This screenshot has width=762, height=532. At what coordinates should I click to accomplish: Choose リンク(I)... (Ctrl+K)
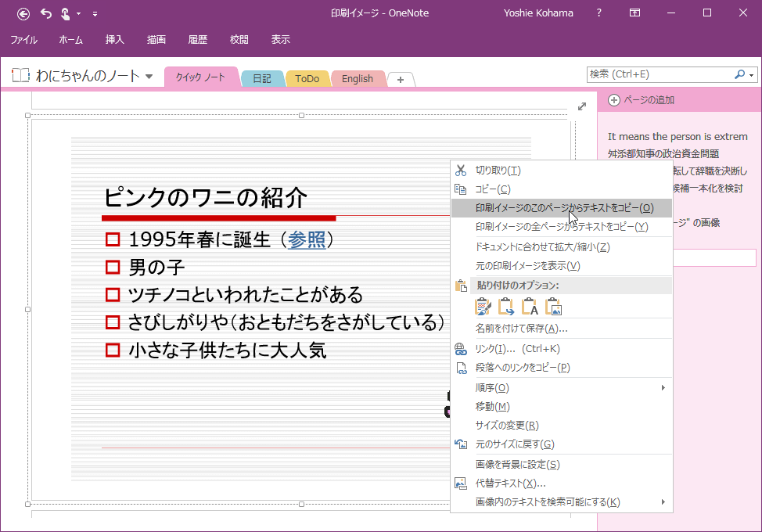click(x=561, y=349)
